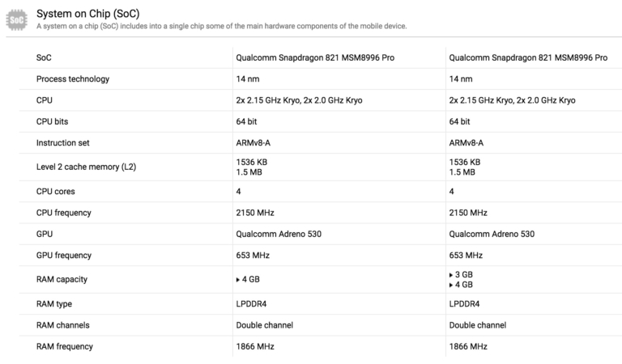This screenshot has width=622, height=364.
Task: Select second Qualcomm Snapdragon 821 MSM8996 Pro
Action: [527, 58]
